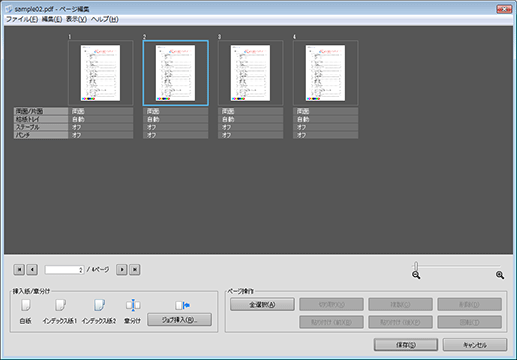Click the grayed-out copy (コピー) button
This screenshot has height=360, width=517.
[x=400, y=304]
